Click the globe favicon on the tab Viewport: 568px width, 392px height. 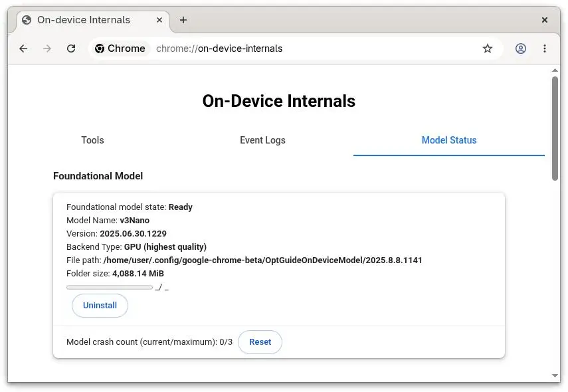tap(27, 20)
